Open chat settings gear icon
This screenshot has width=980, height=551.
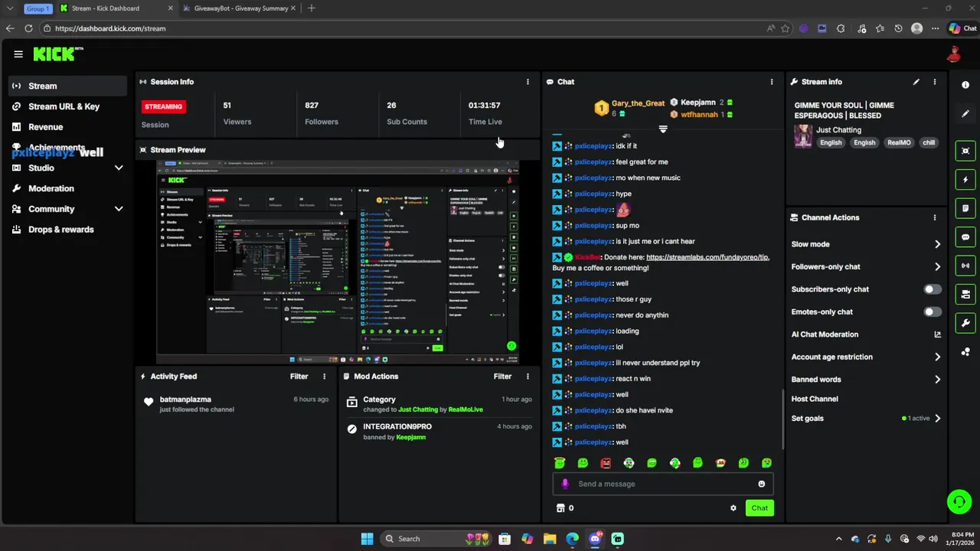(x=733, y=508)
